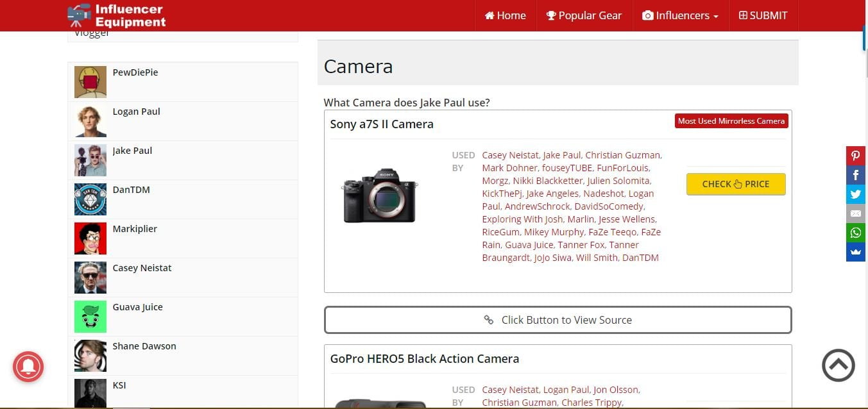
Task: Share on Facebook icon
Action: coord(856,175)
